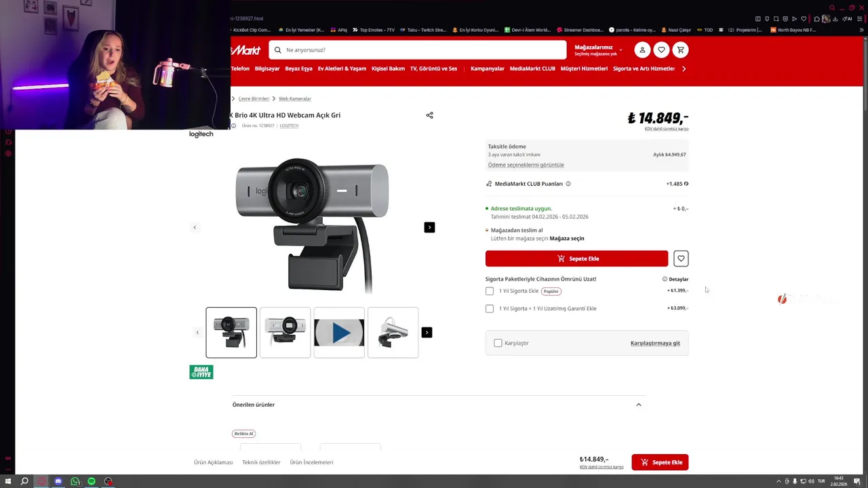
Task: Open the Kampanyalar menu item
Action: [x=488, y=68]
